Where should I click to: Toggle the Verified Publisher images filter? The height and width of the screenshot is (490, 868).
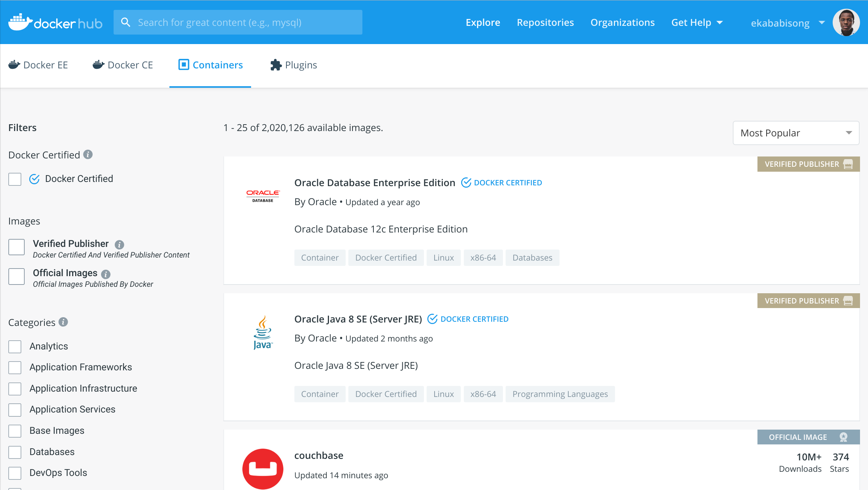point(16,246)
